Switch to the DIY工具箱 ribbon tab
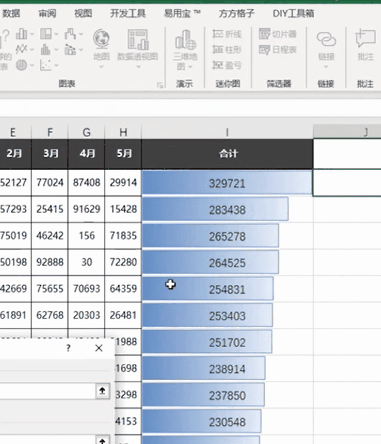 (x=293, y=13)
